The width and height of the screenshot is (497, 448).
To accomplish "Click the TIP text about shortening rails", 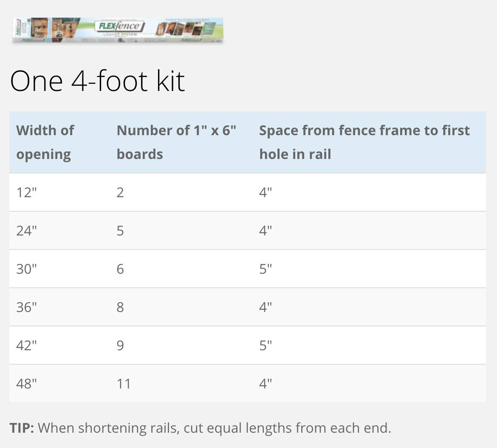I will pos(200,428).
